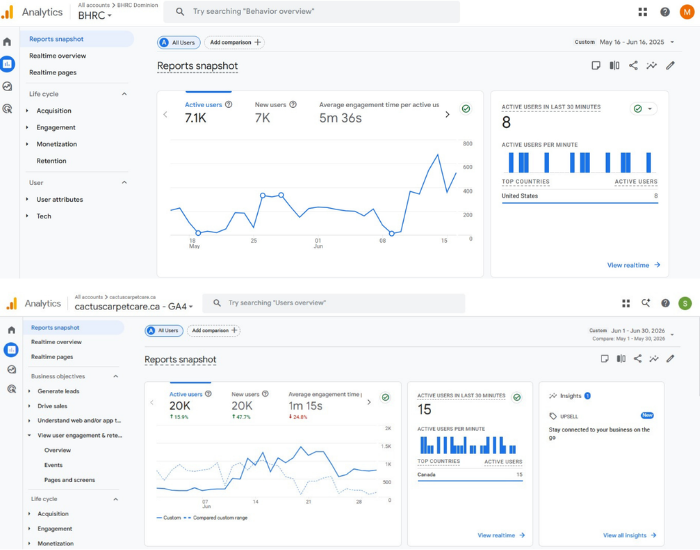Open Realtime overview in BHRC sidebar
Image resolution: width=700 pixels, height=550 pixels.
click(58, 56)
